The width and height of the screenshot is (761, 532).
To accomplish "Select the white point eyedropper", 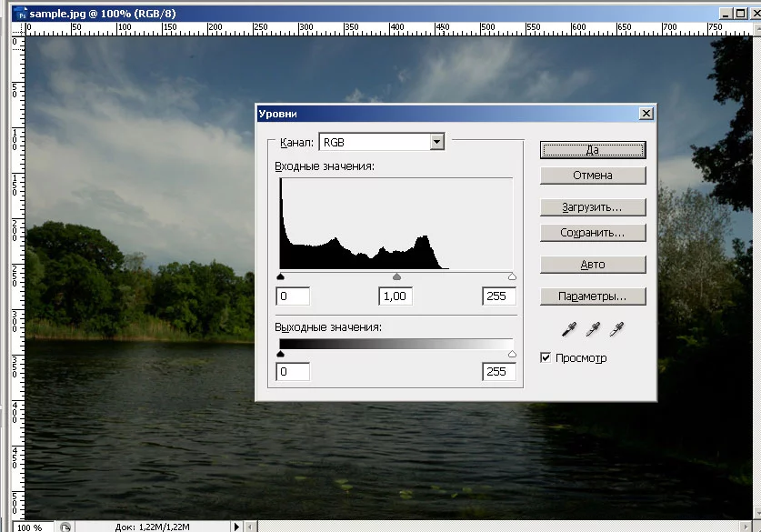I will [x=617, y=328].
